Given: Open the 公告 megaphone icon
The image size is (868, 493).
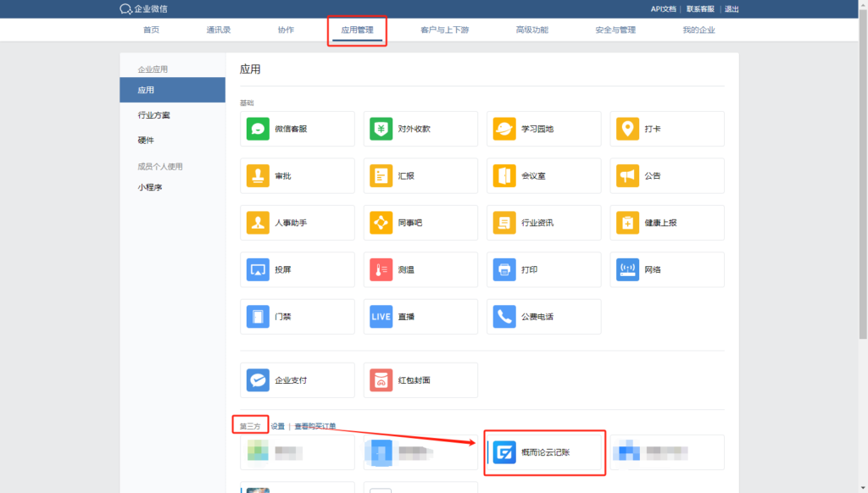Looking at the screenshot, I should [627, 176].
